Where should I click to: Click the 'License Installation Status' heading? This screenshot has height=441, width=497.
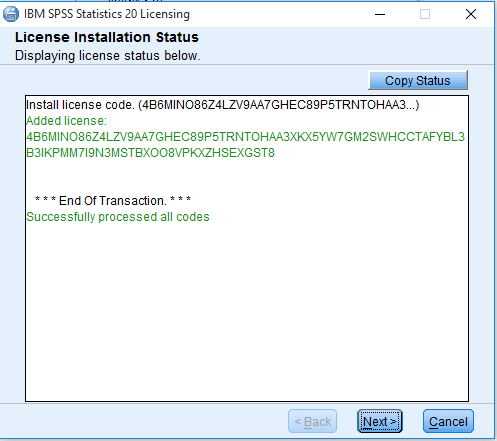(107, 37)
